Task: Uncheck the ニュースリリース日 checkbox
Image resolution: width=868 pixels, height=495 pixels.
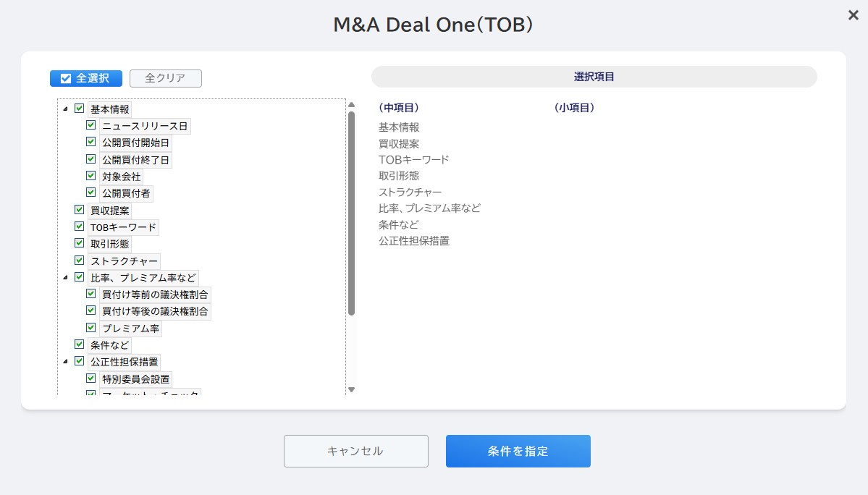Action: click(90, 125)
